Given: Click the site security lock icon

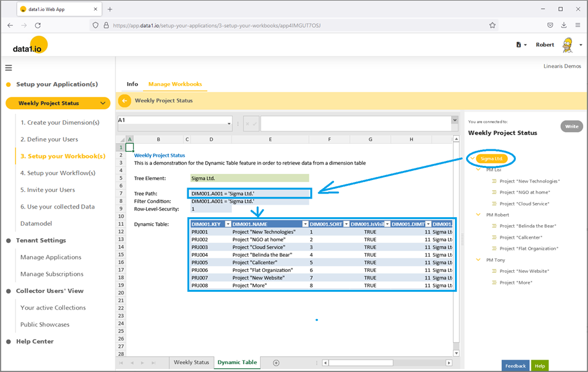Looking at the screenshot, I should [x=106, y=25].
